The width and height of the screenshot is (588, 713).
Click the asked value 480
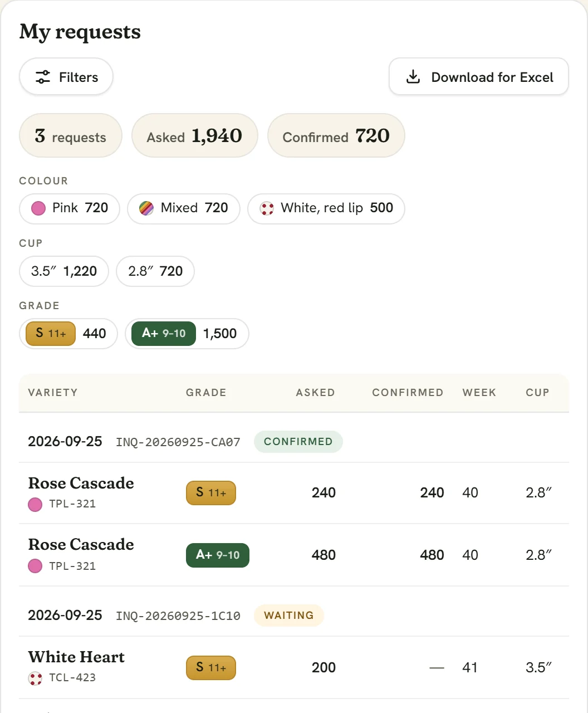[x=324, y=555]
